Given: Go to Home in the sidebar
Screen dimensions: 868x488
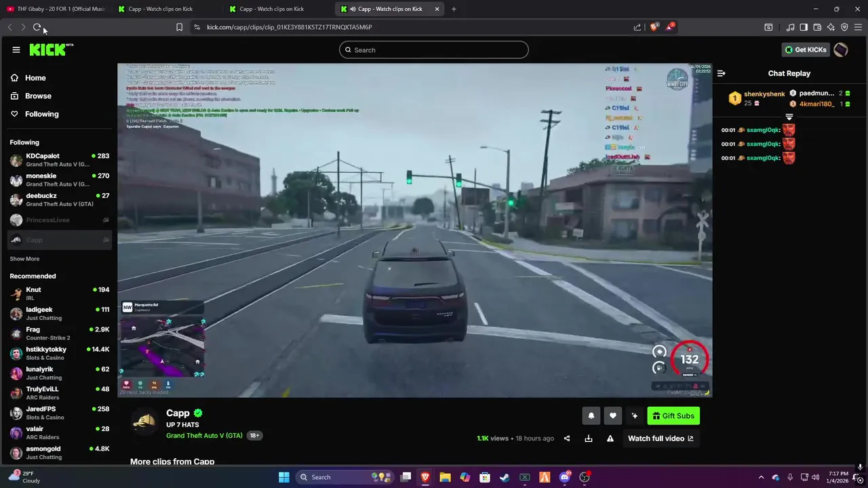Looking at the screenshot, I should tap(28, 78).
